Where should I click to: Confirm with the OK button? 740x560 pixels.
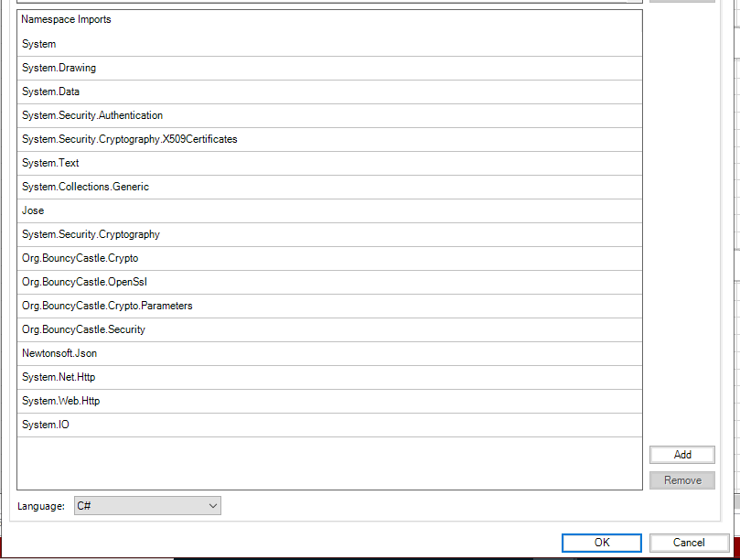click(601, 543)
